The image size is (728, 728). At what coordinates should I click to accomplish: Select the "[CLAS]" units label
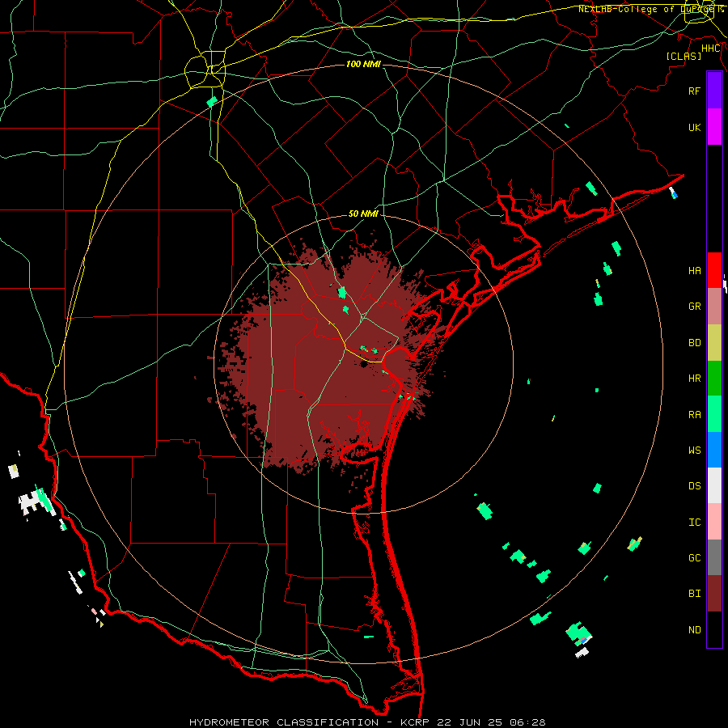[x=684, y=56]
